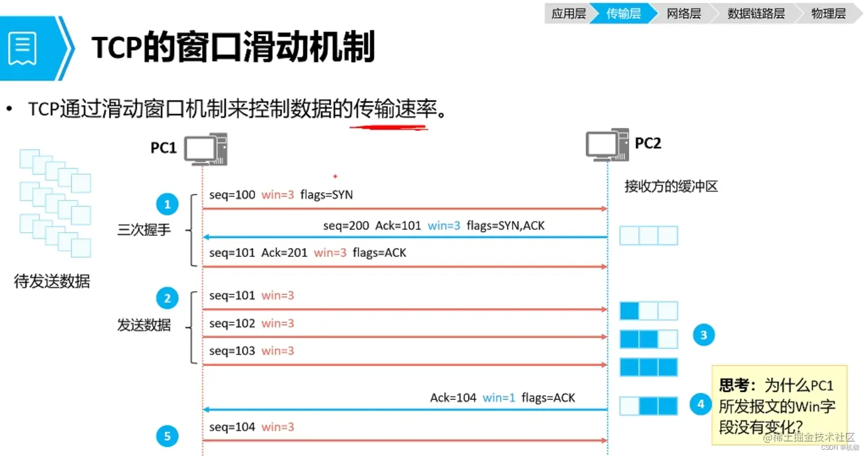Click the numbered circle 1 for 三次握手

pyautogui.click(x=167, y=204)
